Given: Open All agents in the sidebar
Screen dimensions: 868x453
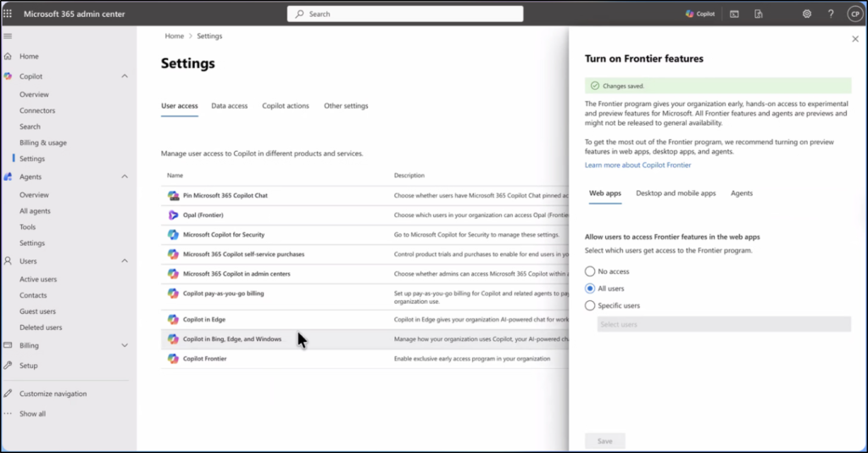Looking at the screenshot, I should [35, 211].
